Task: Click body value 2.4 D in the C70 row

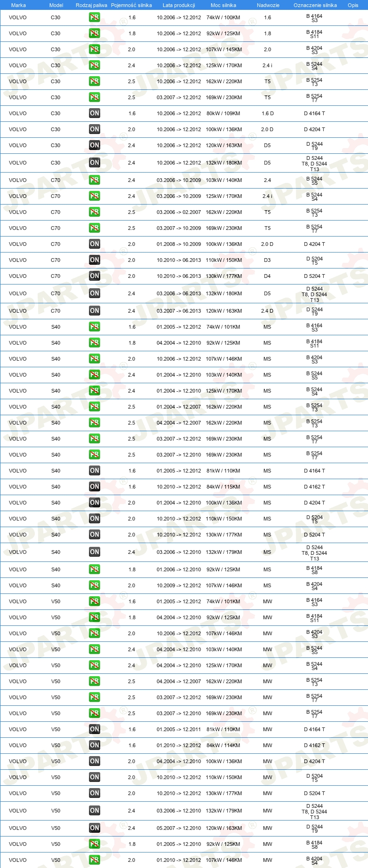Action: (267, 311)
